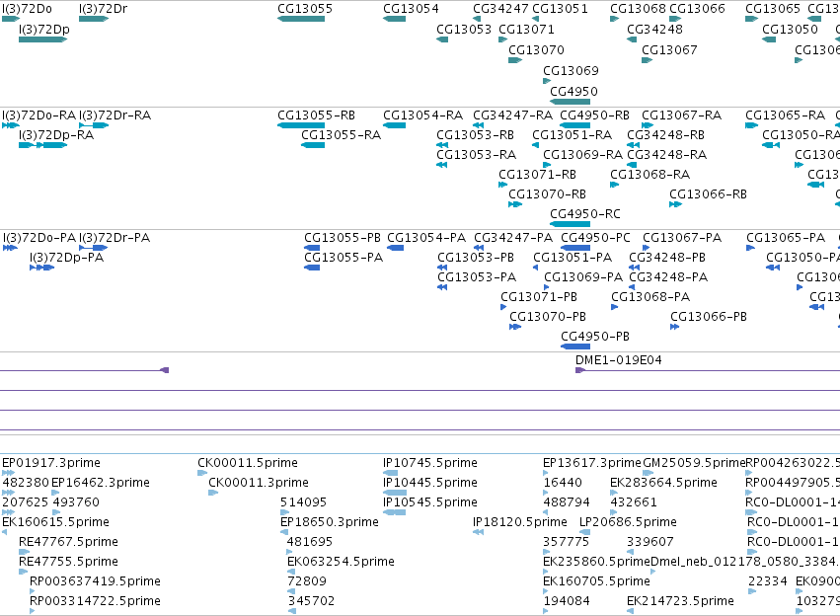Select transcript CG13054-RA

click(x=394, y=125)
